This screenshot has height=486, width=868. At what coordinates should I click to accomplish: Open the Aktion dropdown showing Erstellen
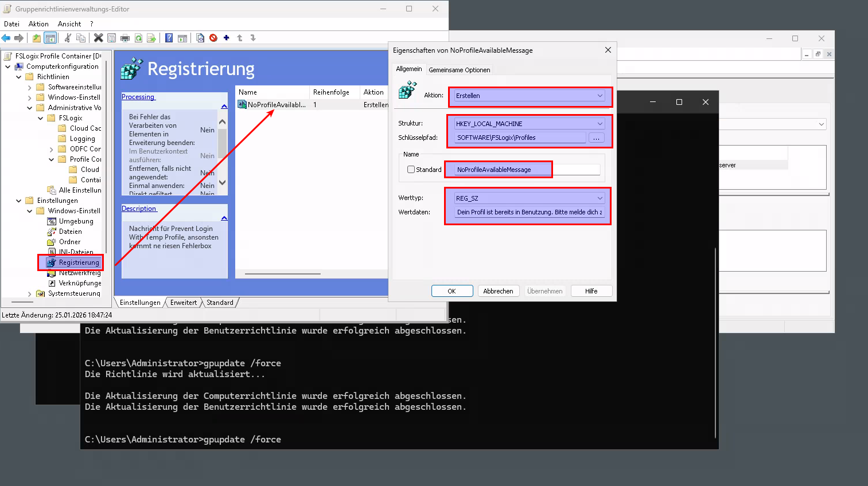(529, 96)
